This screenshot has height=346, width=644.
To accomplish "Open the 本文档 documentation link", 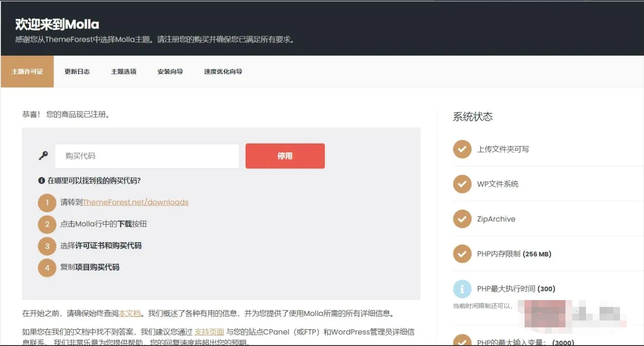I will [x=130, y=314].
